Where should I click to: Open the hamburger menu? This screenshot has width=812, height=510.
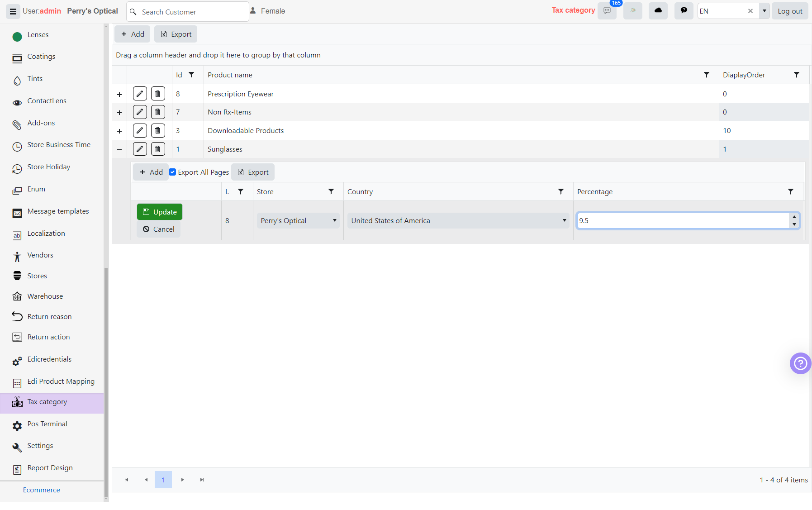coord(13,11)
